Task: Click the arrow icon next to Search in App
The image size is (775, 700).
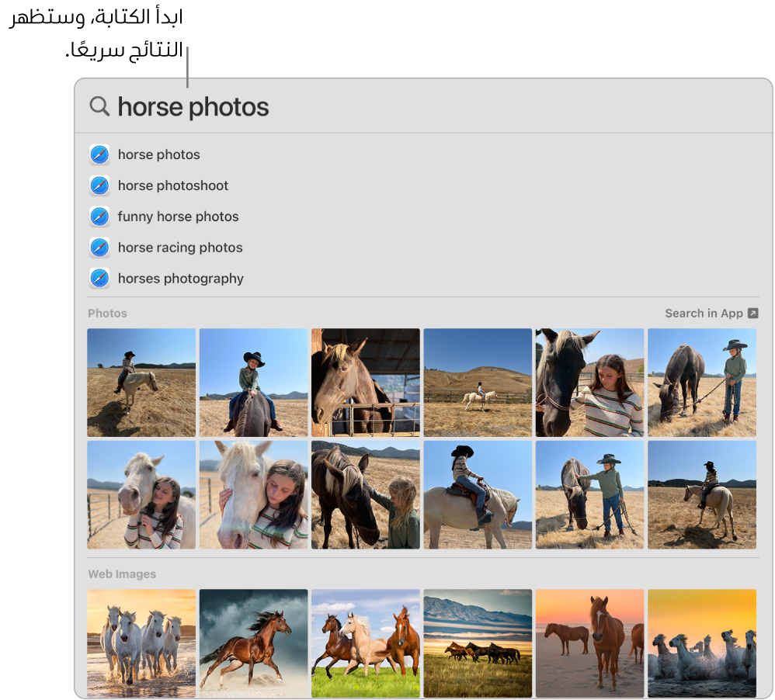Action: pos(752,314)
